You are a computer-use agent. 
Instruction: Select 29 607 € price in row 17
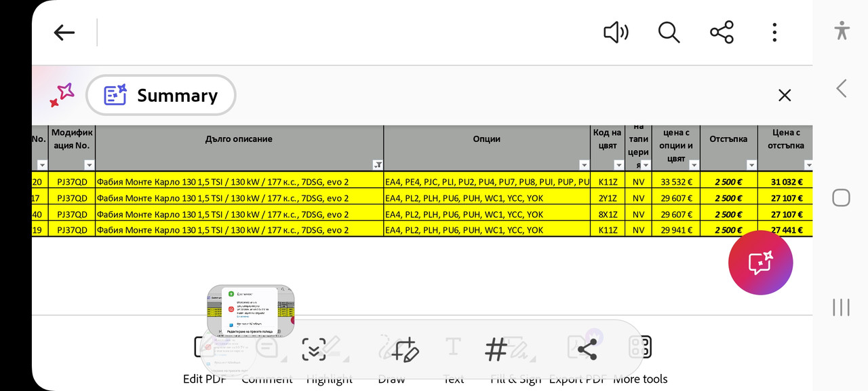[676, 198]
